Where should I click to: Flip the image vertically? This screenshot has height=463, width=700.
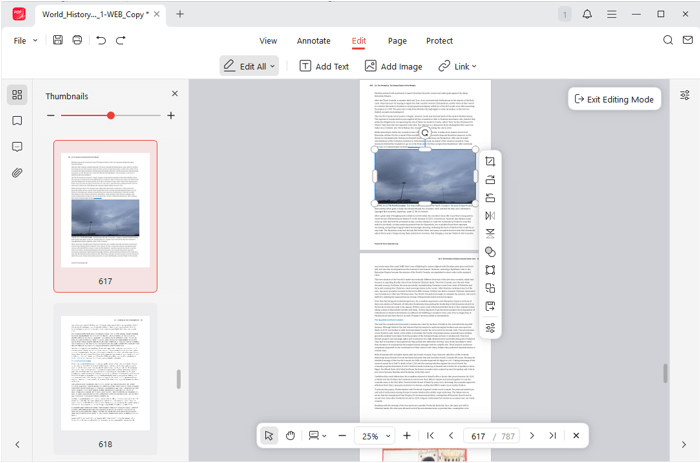[x=490, y=234]
